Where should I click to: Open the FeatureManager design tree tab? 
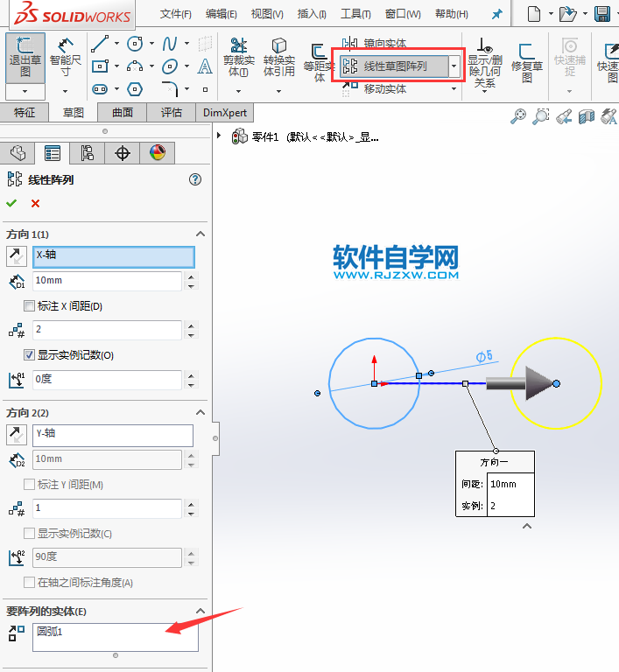(x=18, y=152)
